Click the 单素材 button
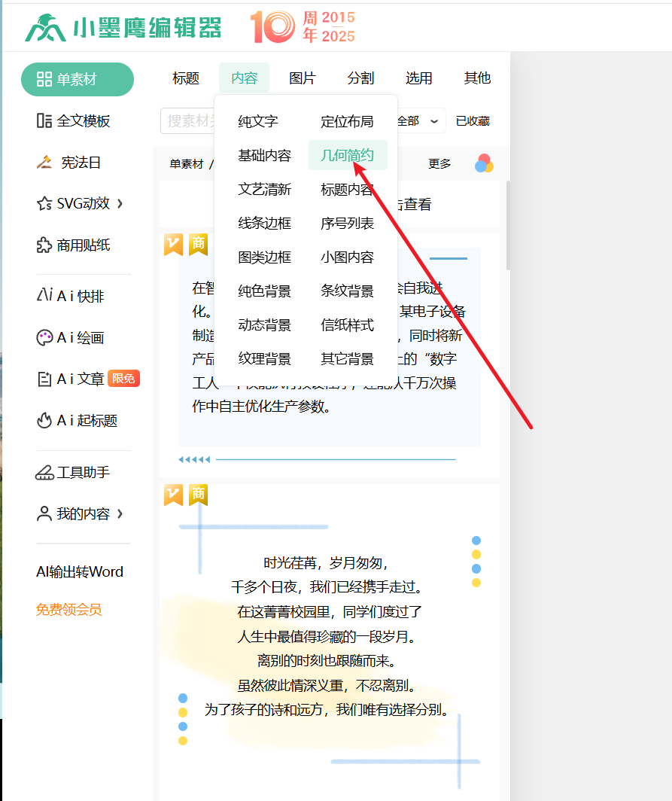The width and height of the screenshot is (672, 801). 77,79
